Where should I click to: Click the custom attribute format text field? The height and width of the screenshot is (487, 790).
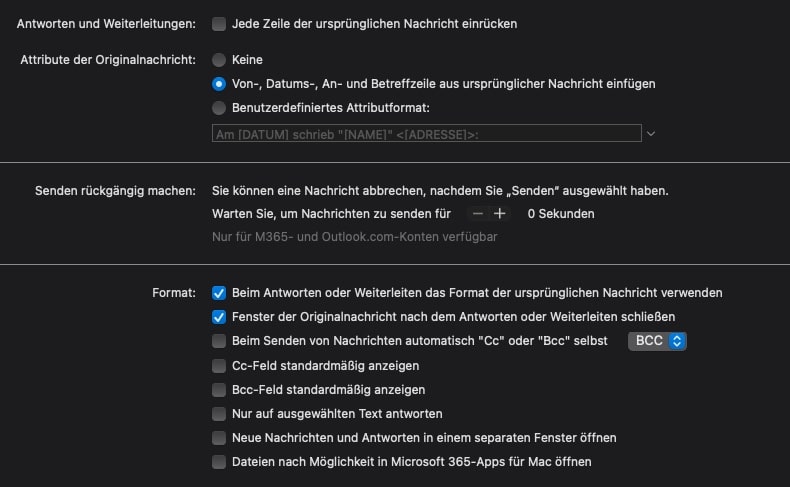coord(426,133)
